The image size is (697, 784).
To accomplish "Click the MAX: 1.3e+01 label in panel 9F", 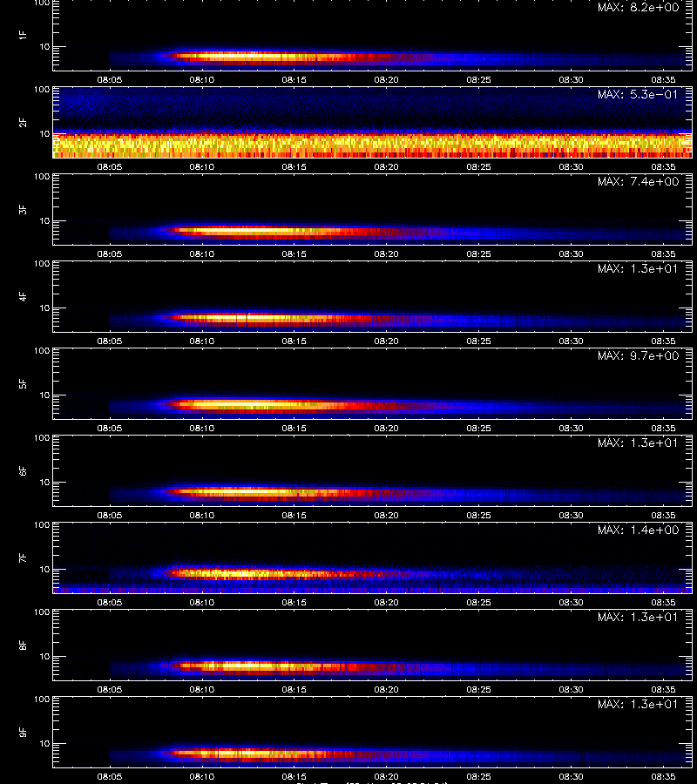I will click(x=638, y=704).
